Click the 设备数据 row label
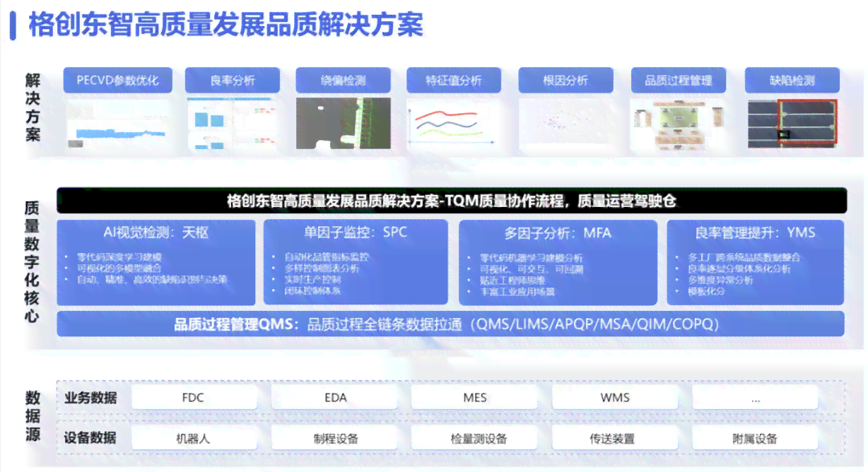This screenshot has width=868, height=472. click(x=90, y=438)
